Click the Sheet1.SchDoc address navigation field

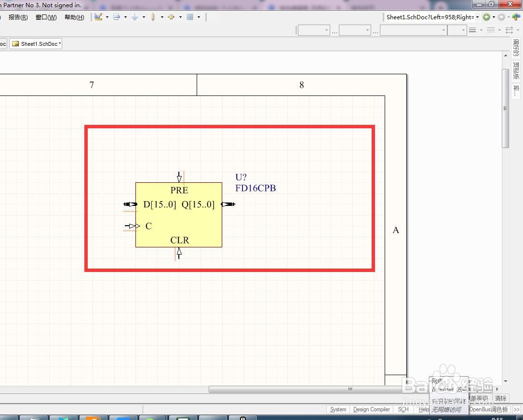tap(429, 17)
